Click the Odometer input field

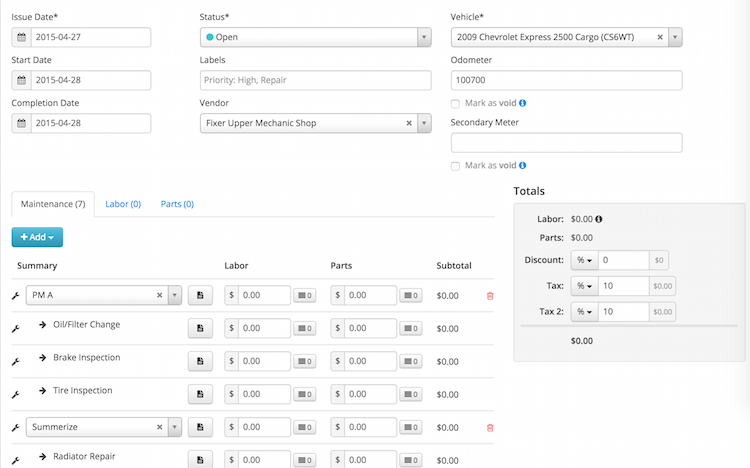coord(566,80)
